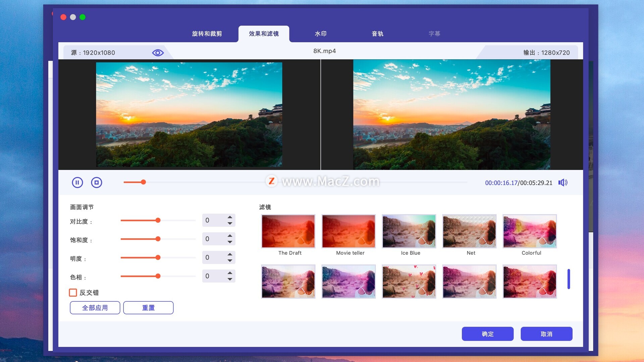Click the filter list scrollbar
This screenshot has width=644, height=362.
click(x=569, y=279)
